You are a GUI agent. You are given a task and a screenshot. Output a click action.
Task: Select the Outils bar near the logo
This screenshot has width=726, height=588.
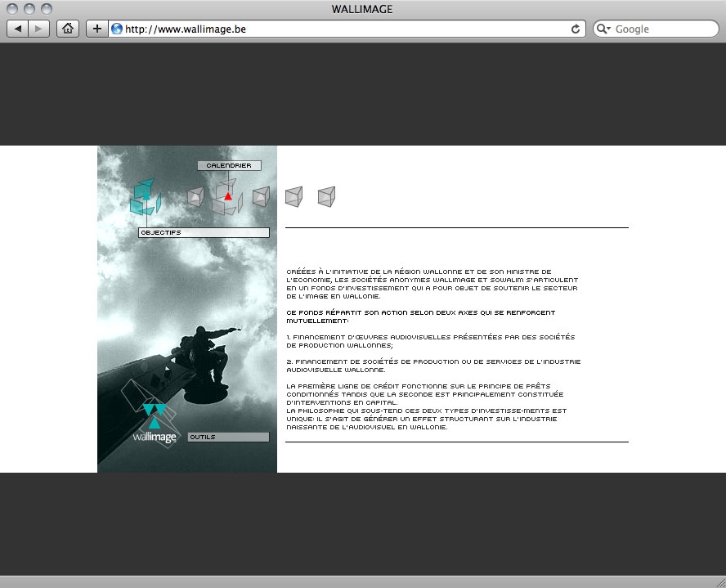point(228,438)
